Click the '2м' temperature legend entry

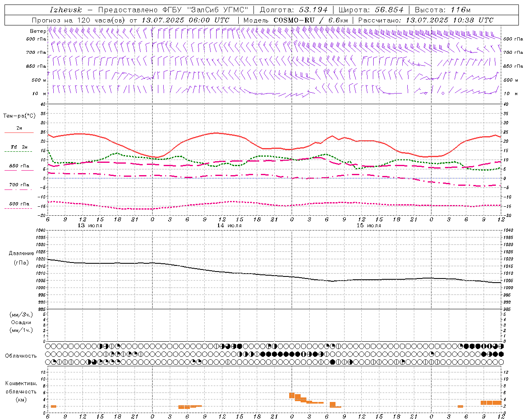[x=19, y=128]
